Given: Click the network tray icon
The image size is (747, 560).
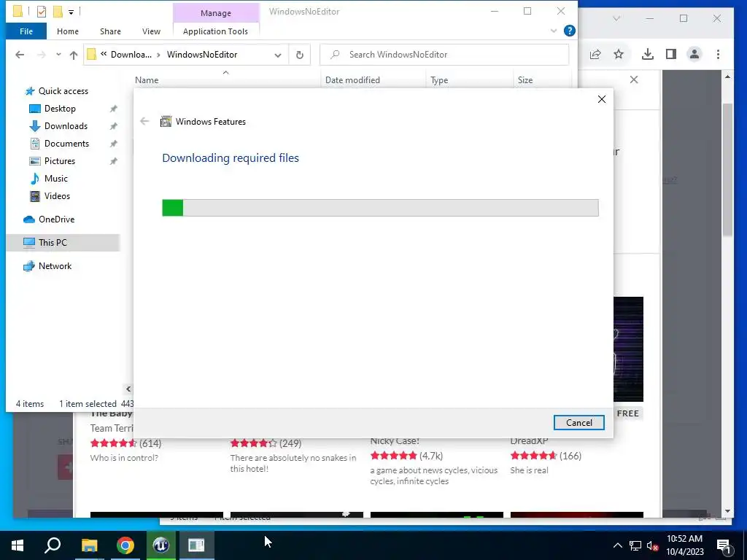Looking at the screenshot, I should 635,545.
